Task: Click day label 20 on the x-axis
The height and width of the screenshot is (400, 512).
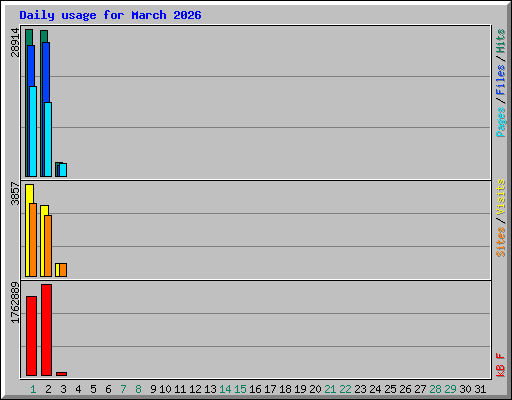Action: [x=315, y=389]
